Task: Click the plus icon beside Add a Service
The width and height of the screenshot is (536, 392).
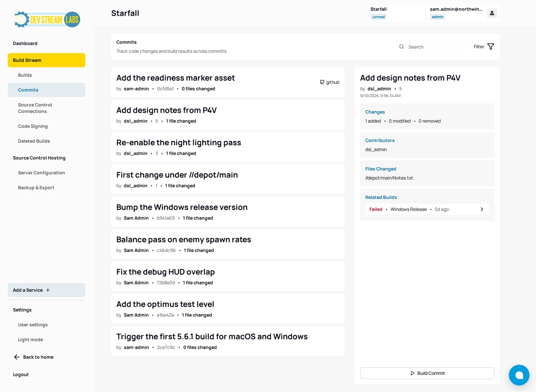Action: coord(48,290)
